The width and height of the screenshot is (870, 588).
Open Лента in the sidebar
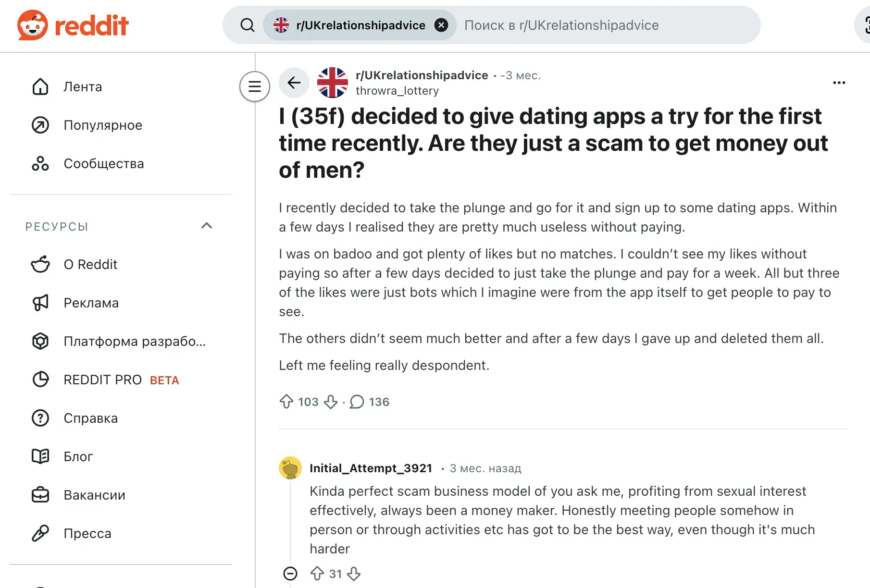point(83,87)
